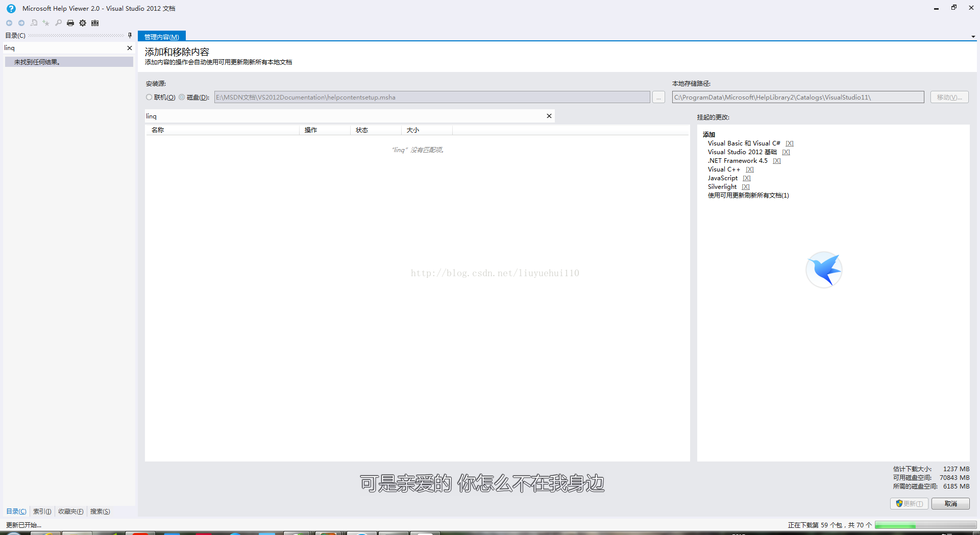This screenshot has height=535, width=980.
Task: Click the 移动(V)... button
Action: (x=949, y=97)
